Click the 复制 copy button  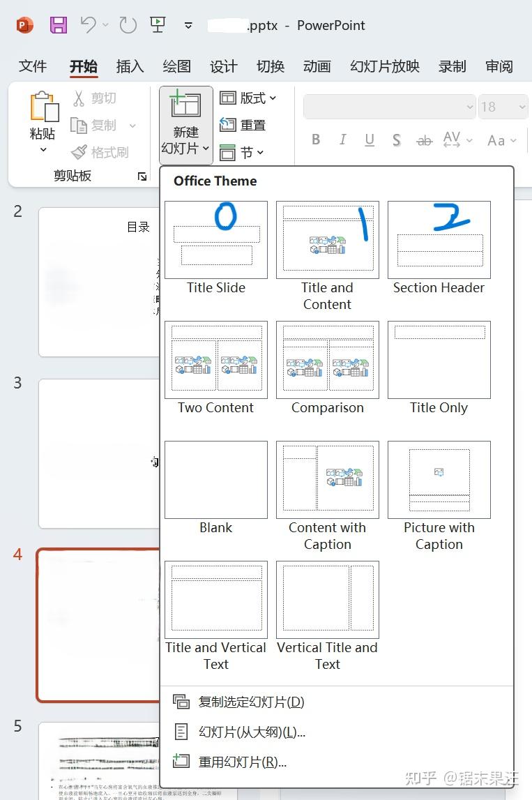point(93,126)
